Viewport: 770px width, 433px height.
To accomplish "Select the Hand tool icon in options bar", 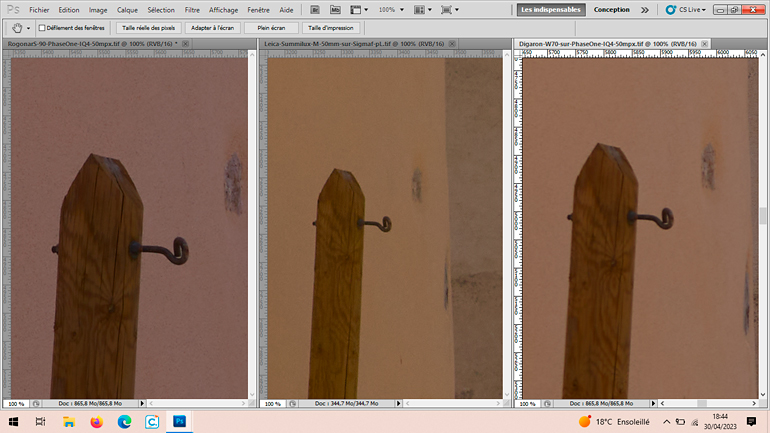I will pos(17,28).
